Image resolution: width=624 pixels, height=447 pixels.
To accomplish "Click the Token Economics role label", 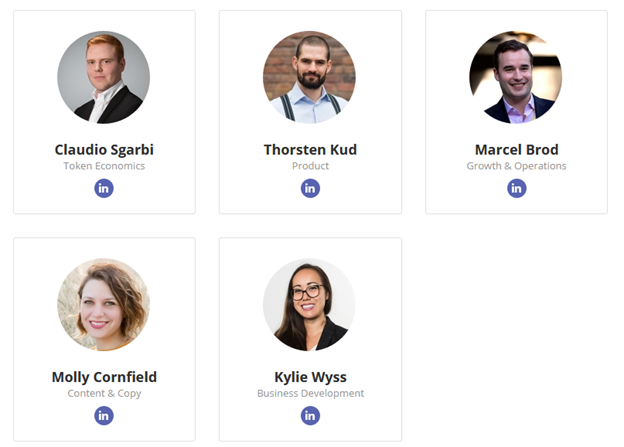I will [104, 166].
